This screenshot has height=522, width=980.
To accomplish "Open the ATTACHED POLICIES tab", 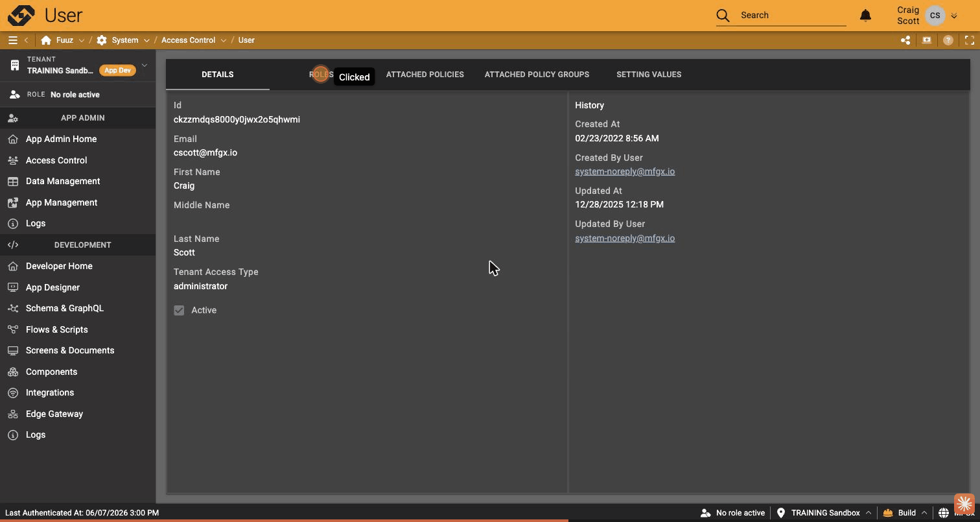I will (425, 75).
